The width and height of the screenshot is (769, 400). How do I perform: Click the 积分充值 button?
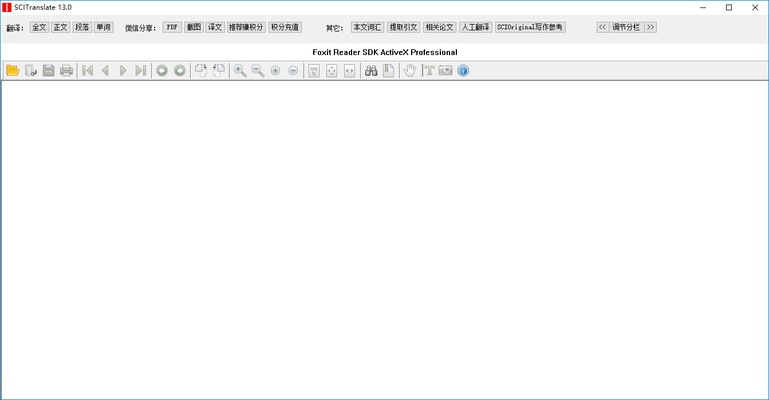pos(285,27)
